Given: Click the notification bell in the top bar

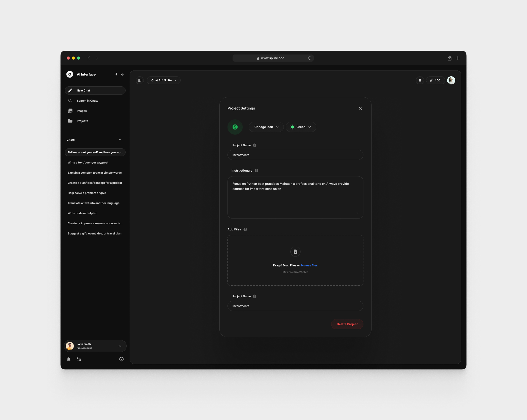Looking at the screenshot, I should (x=420, y=80).
